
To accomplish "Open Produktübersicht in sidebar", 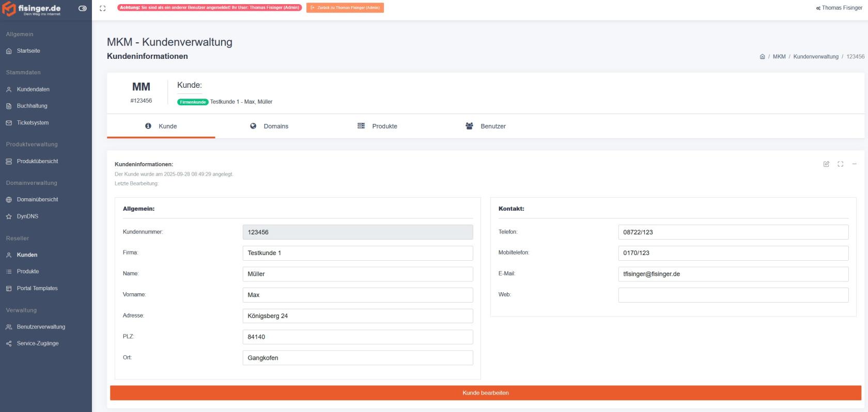I will [x=37, y=161].
